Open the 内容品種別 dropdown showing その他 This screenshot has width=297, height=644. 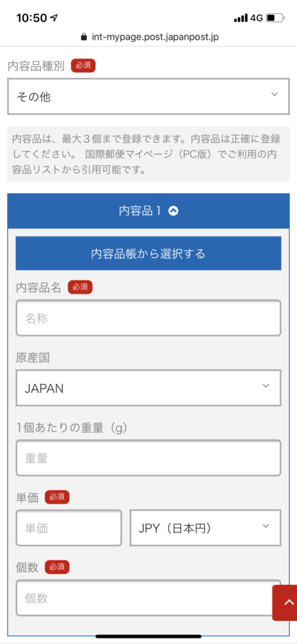click(x=148, y=96)
